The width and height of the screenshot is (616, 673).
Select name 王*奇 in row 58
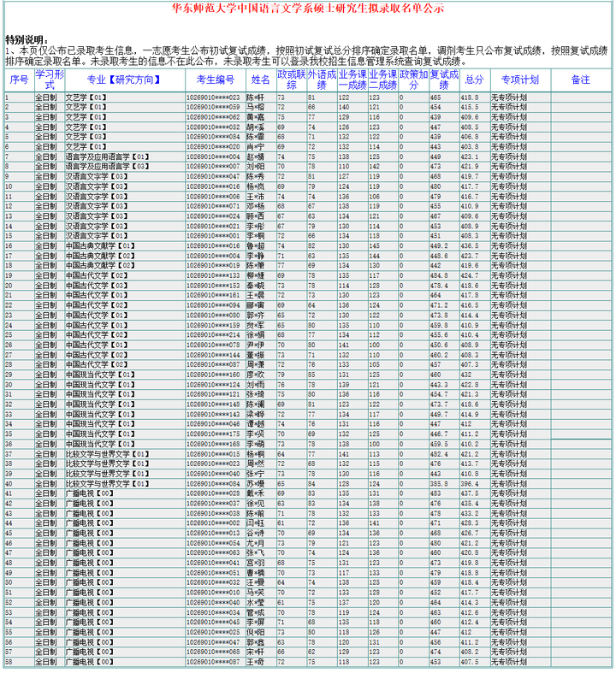pos(256,662)
